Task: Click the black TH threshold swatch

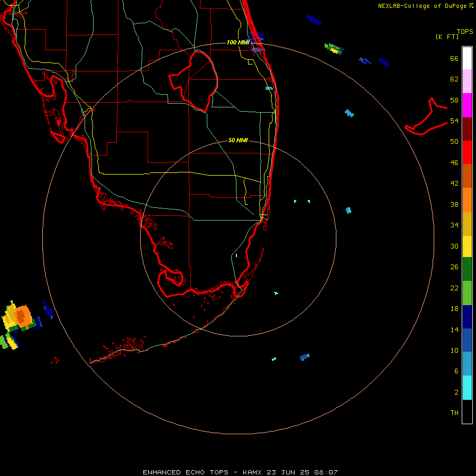Action: coord(467,411)
